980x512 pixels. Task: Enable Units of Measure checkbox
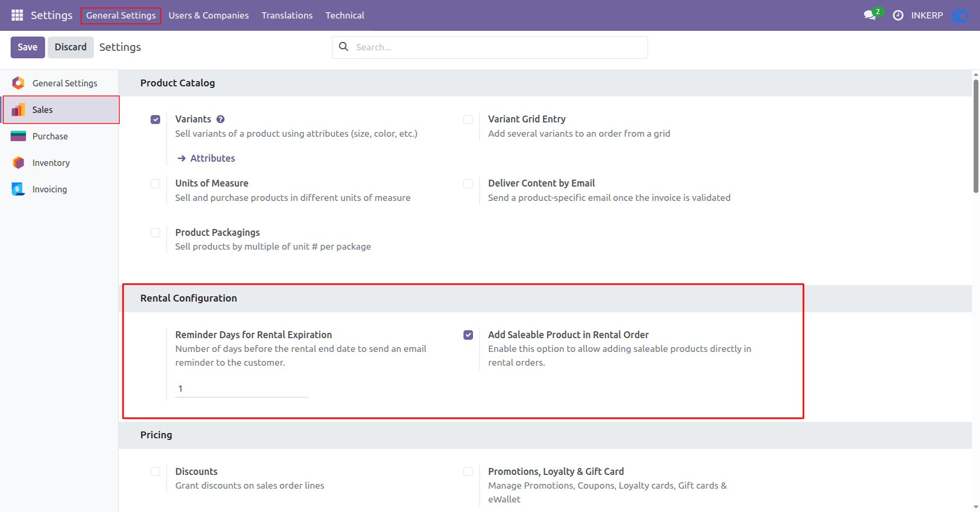pos(155,183)
